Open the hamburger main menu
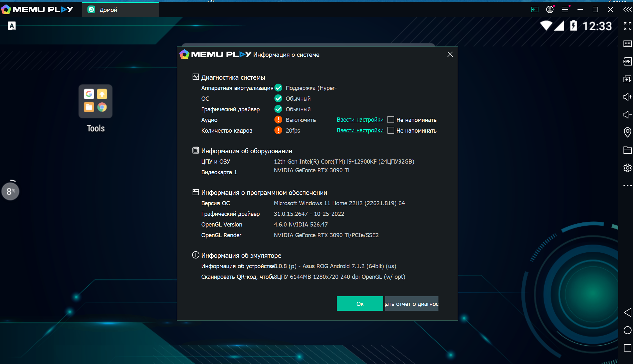Image resolution: width=633 pixels, height=364 pixels. (565, 9)
